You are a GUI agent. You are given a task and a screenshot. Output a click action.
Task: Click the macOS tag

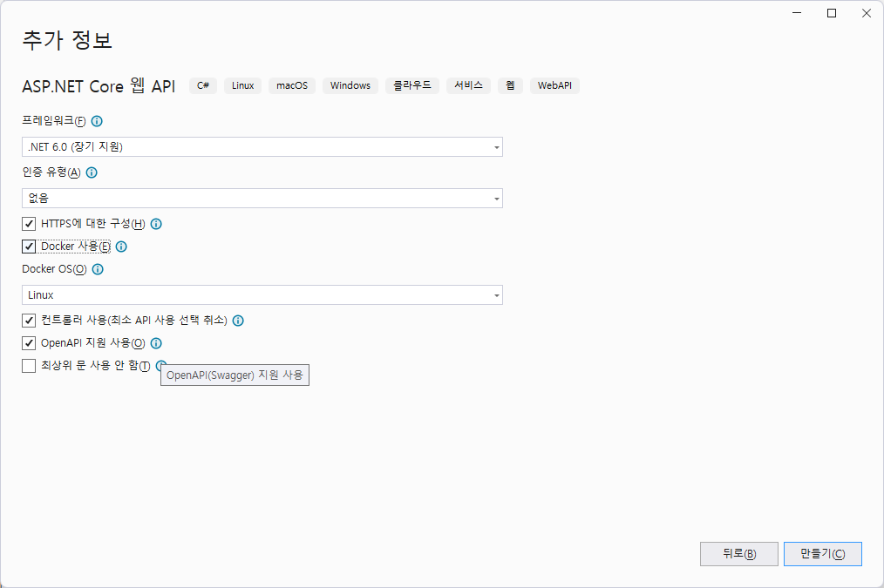[292, 85]
